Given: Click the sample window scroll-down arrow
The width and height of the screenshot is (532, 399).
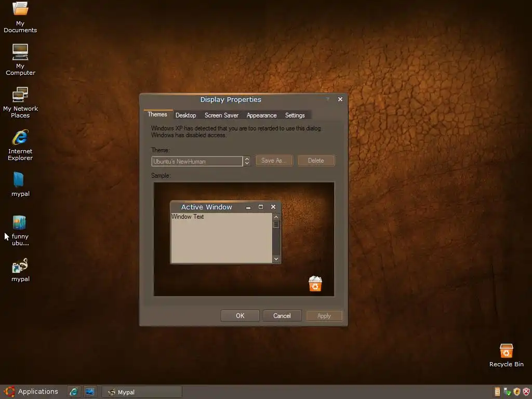Looking at the screenshot, I should click(276, 259).
